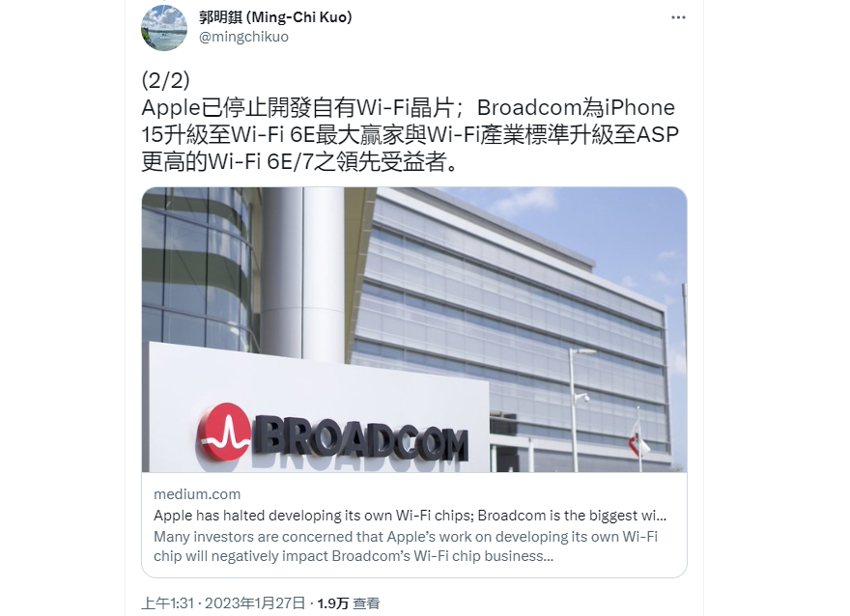Click the red Broadcom pulse logo in photo
The image size is (850, 616).
(224, 432)
